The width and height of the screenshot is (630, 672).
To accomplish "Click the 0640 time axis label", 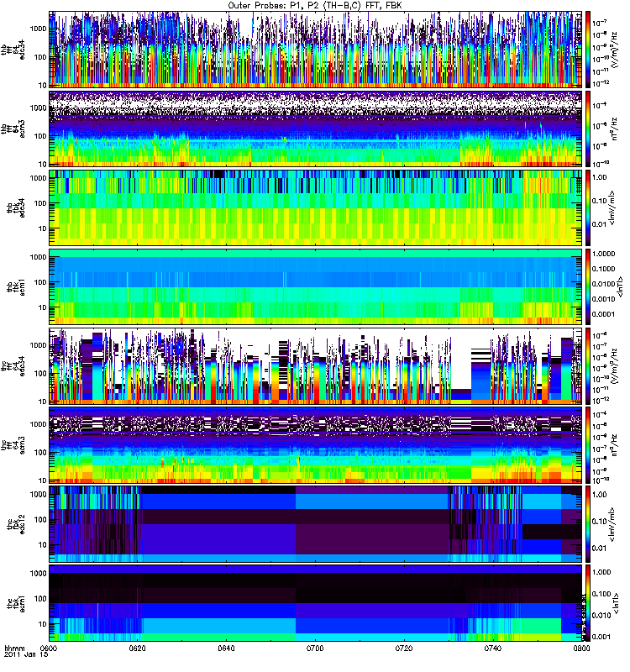I will coord(226,648).
